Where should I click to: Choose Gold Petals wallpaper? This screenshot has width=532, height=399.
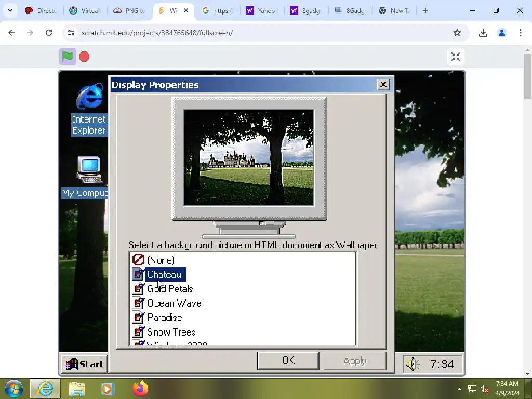point(170,289)
